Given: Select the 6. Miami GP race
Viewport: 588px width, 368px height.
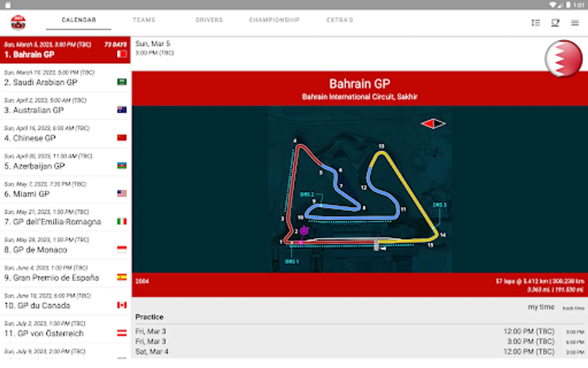Looking at the screenshot, I should pos(65,189).
